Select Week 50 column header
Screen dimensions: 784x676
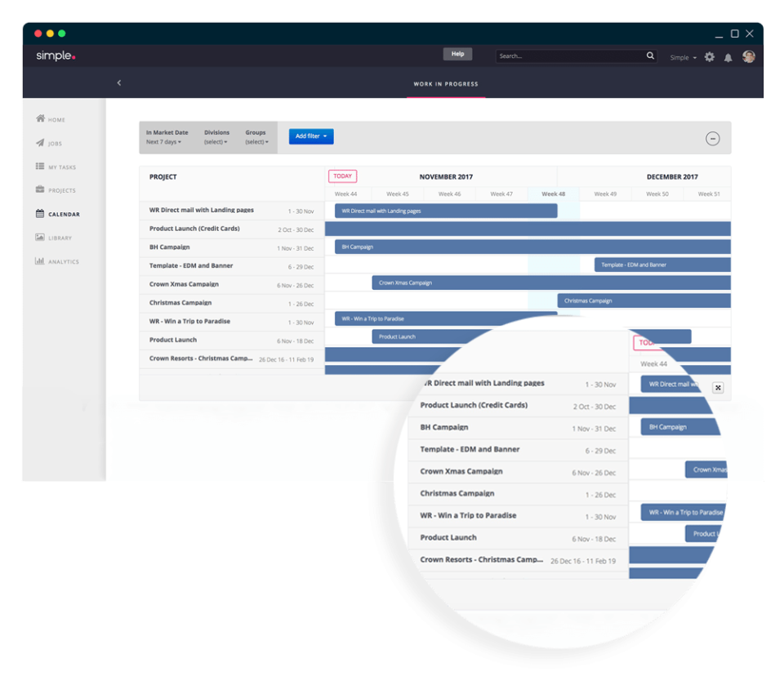pos(657,194)
